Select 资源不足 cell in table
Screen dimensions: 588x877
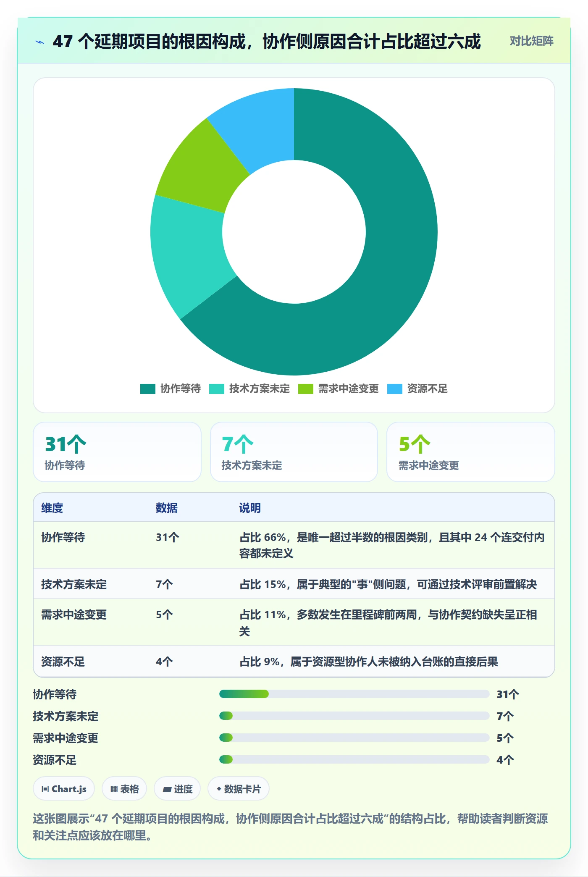click(63, 662)
